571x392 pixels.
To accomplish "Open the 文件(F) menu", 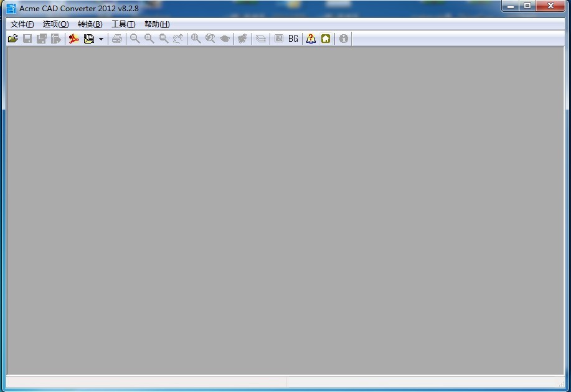I will [x=22, y=24].
